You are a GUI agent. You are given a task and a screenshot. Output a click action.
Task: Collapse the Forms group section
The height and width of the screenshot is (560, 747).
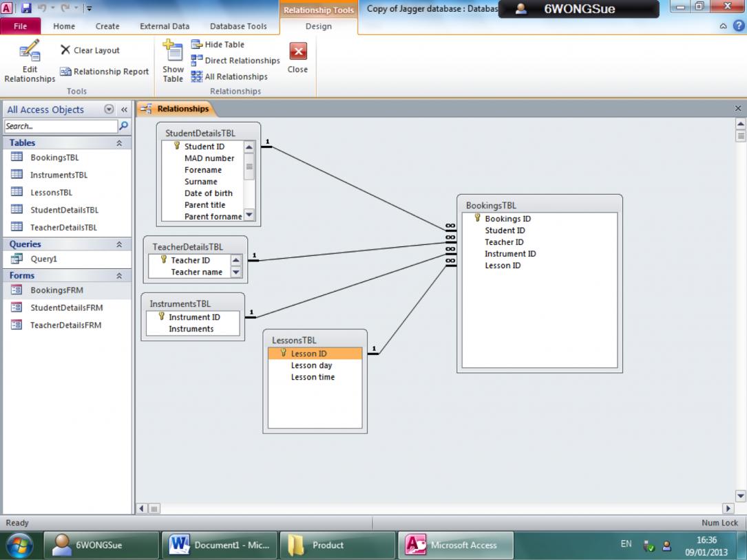tap(119, 276)
